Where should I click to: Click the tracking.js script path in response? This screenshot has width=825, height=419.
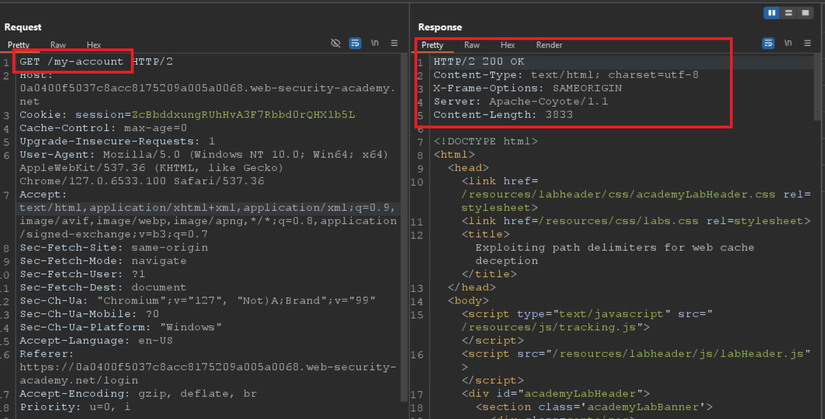click(551, 327)
